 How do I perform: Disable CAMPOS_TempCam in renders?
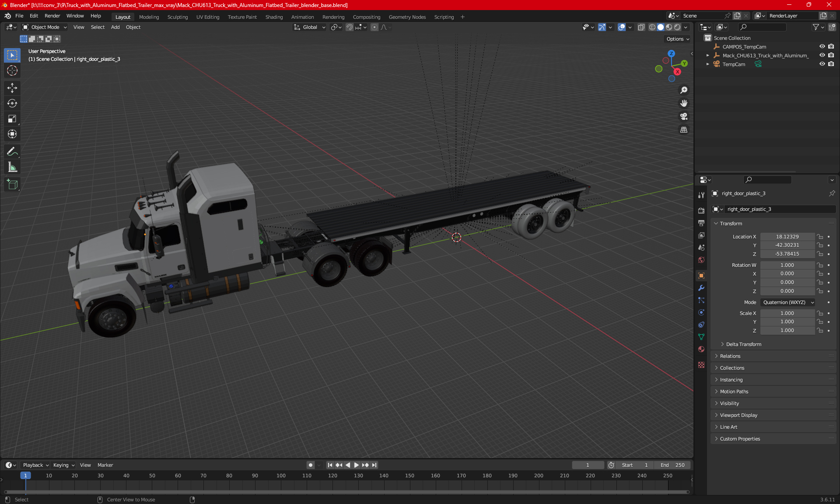(x=831, y=46)
